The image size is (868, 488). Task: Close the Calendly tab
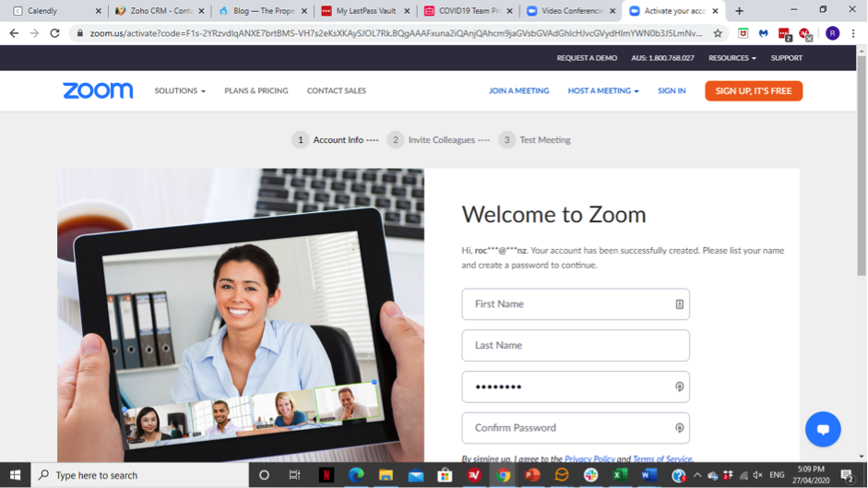(99, 10)
